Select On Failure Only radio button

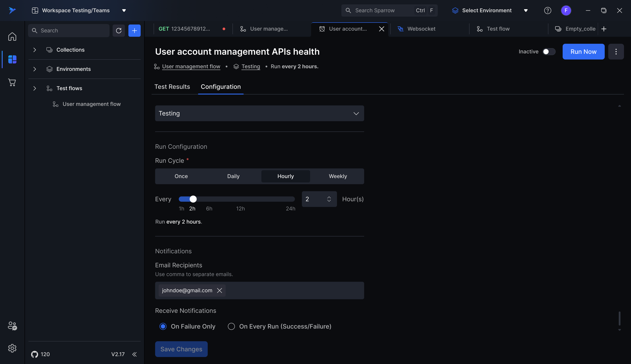coord(163,326)
